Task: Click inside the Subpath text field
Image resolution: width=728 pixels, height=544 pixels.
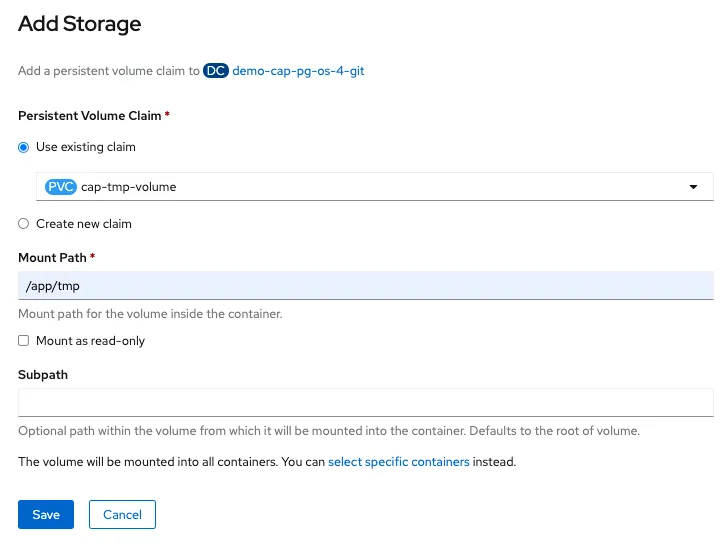Action: 365,402
